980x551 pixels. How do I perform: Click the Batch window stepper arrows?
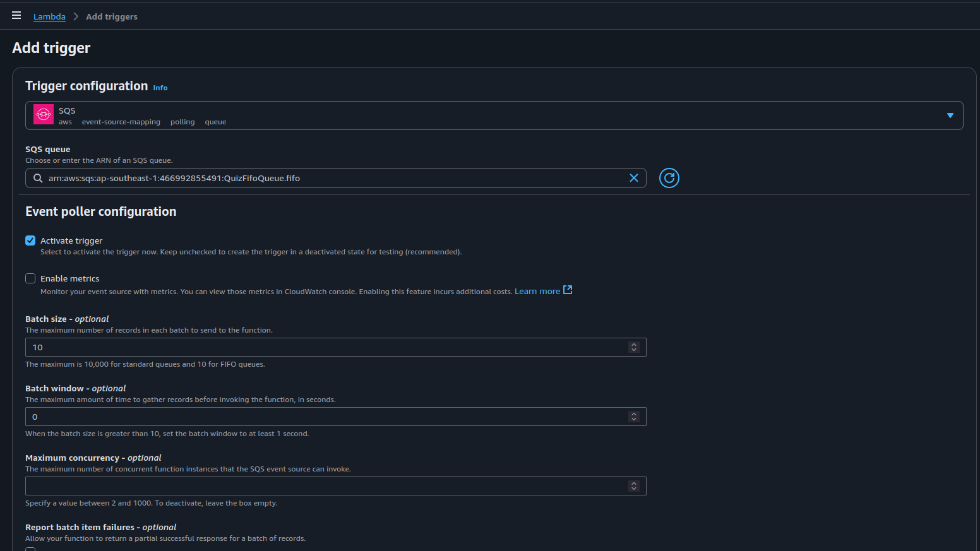click(633, 417)
